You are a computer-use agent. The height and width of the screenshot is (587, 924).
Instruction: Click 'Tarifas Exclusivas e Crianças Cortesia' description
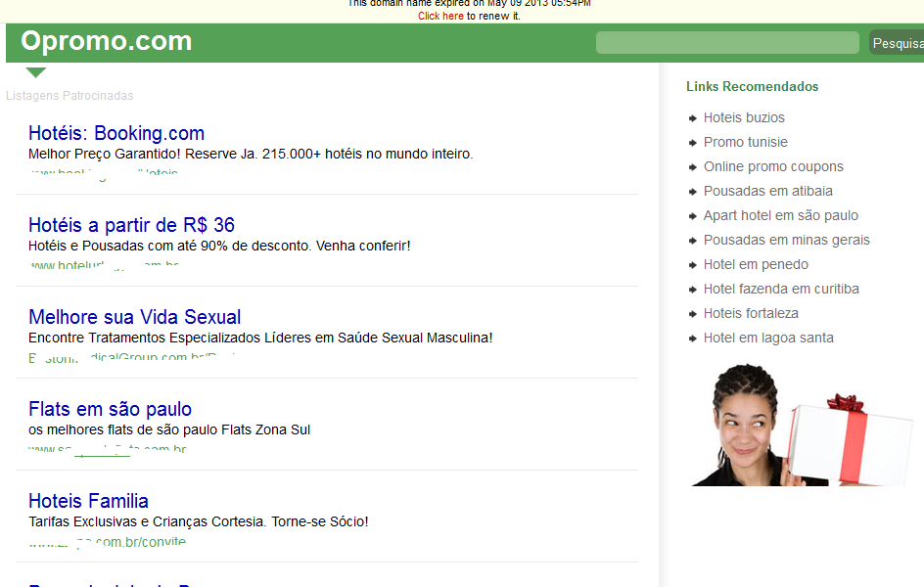[x=198, y=521]
